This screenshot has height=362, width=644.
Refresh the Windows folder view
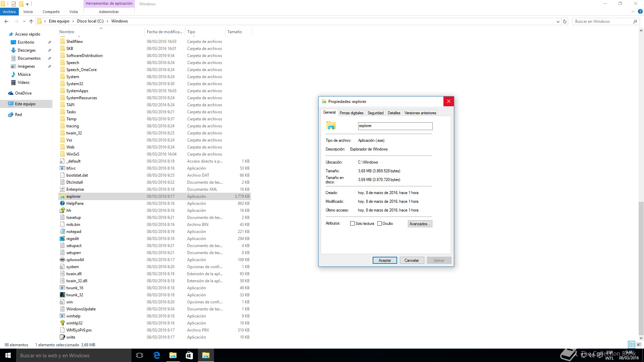pos(565,21)
